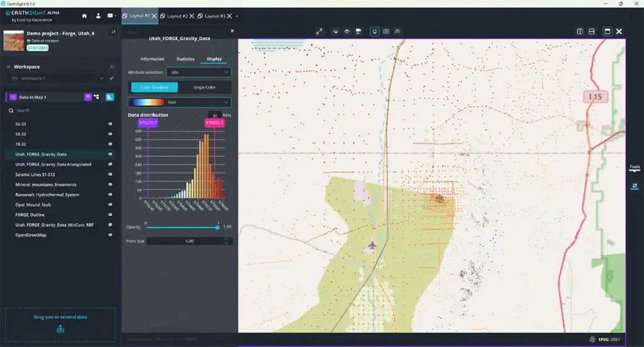Open the user account icon

tap(98, 16)
